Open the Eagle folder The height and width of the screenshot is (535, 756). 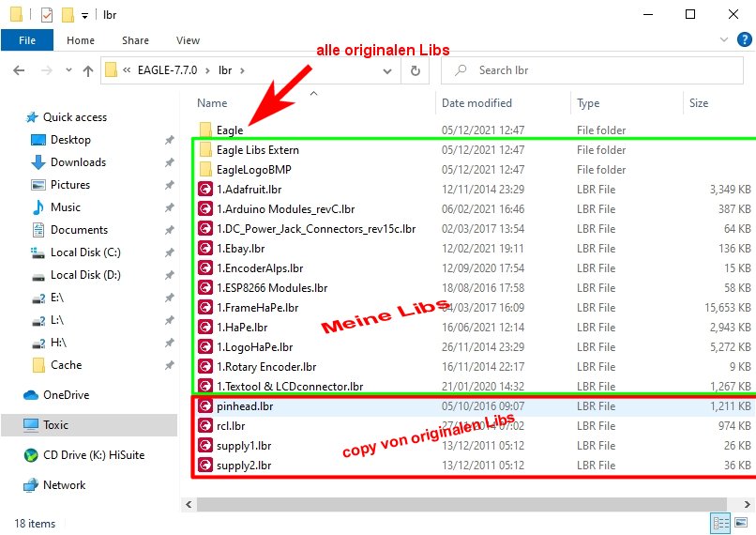pos(230,130)
